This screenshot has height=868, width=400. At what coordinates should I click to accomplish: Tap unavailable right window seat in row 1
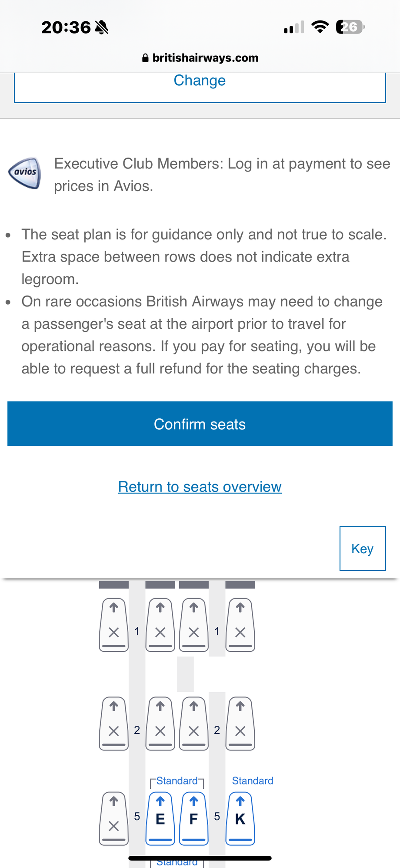tap(240, 624)
